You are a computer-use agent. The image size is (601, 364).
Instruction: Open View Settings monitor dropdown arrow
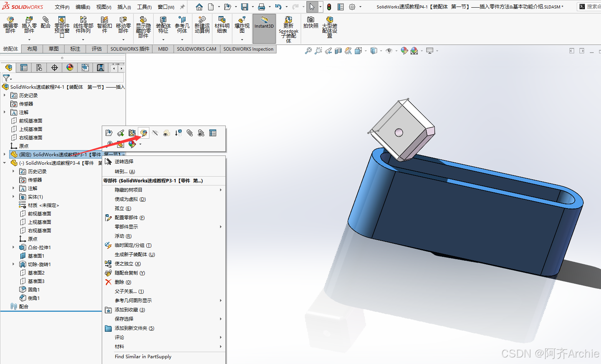click(437, 51)
